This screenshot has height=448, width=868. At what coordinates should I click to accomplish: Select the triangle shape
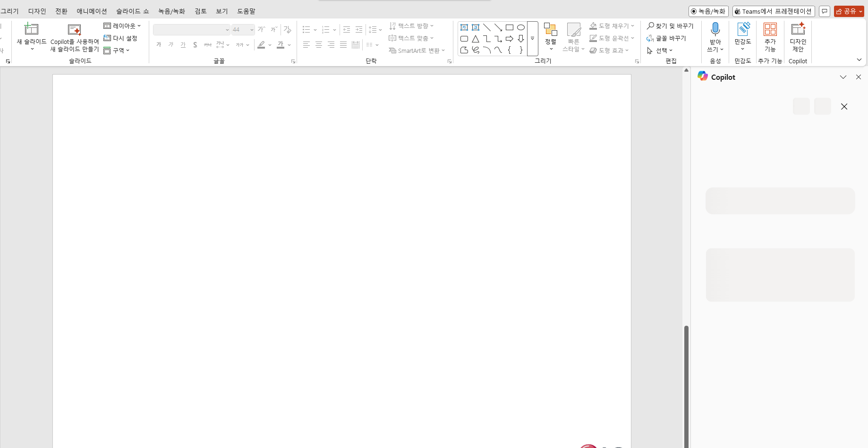476,39
